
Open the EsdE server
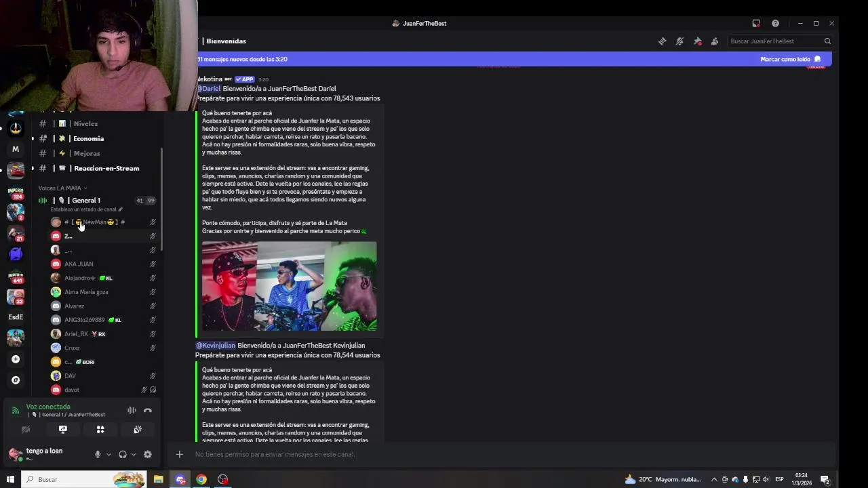pyautogui.click(x=16, y=317)
